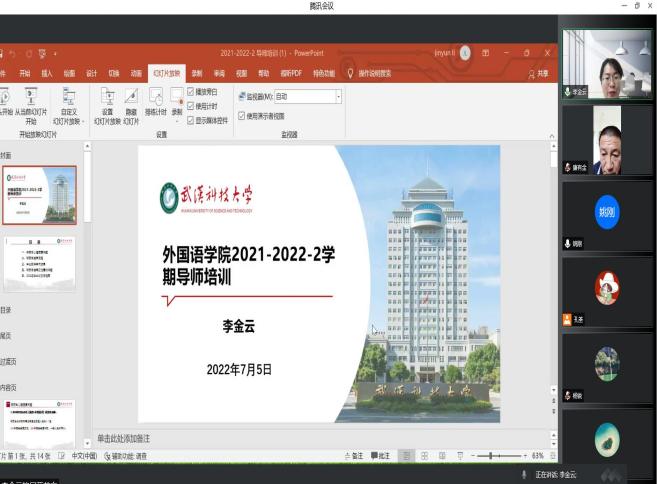This screenshot has height=484, width=657.
Task: Open Set Up Slide Show settings
Action: (108, 106)
